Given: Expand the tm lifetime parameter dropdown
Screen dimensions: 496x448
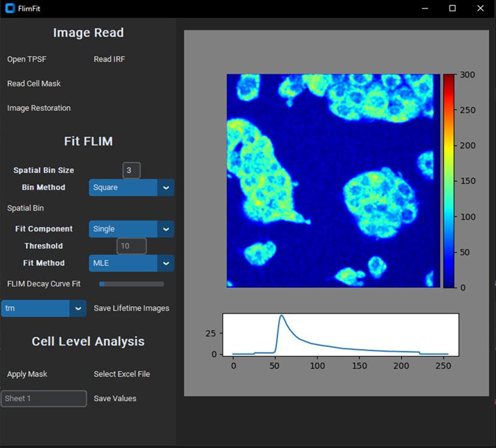Looking at the screenshot, I should pos(43,308).
